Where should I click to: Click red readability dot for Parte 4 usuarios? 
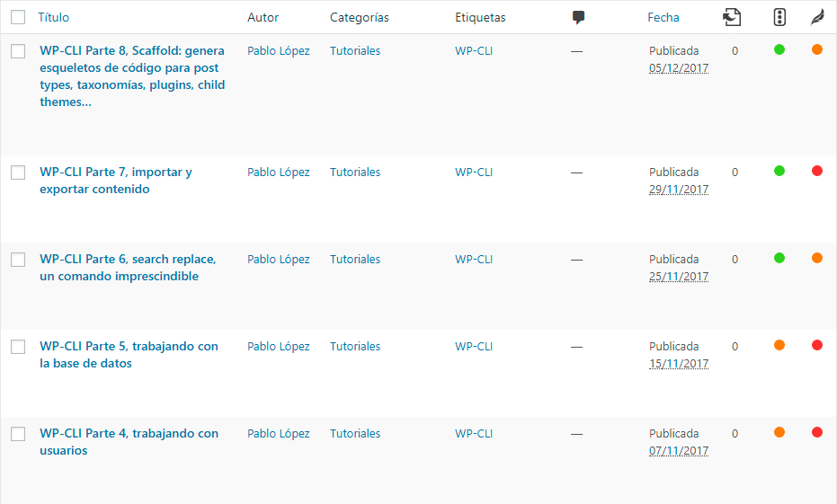click(817, 432)
